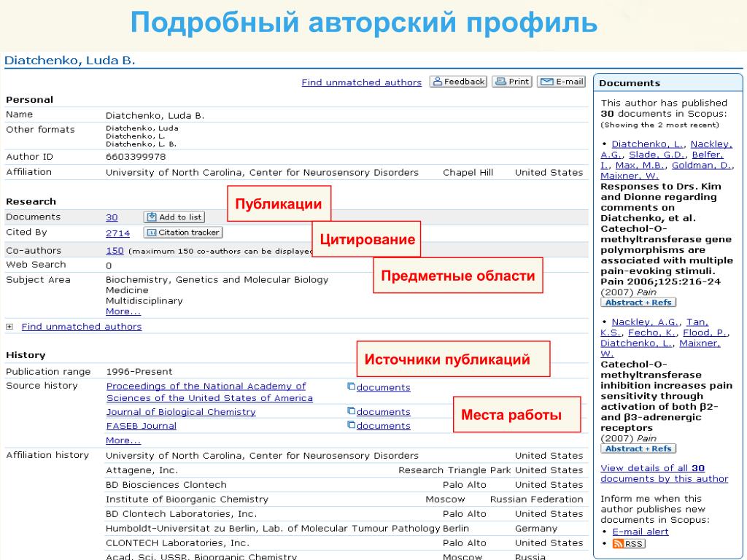Open documents link for FASEB Journal
747x560 pixels.
coord(384,426)
